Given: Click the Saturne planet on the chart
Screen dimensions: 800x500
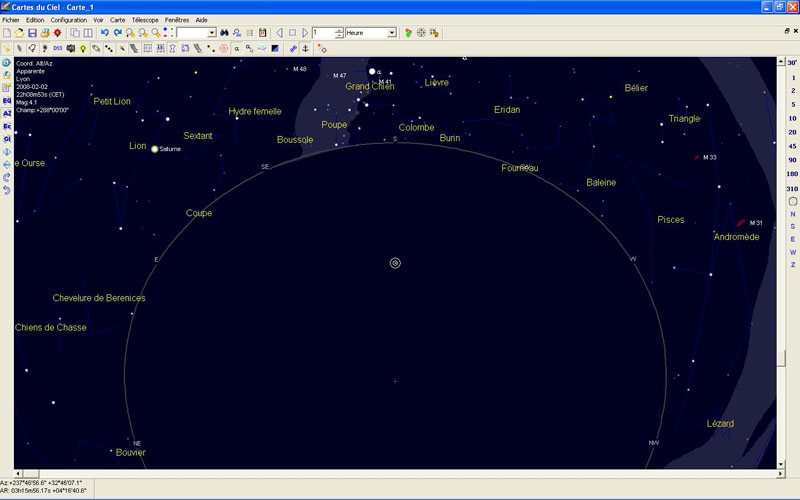Looking at the screenshot, I should point(155,149).
